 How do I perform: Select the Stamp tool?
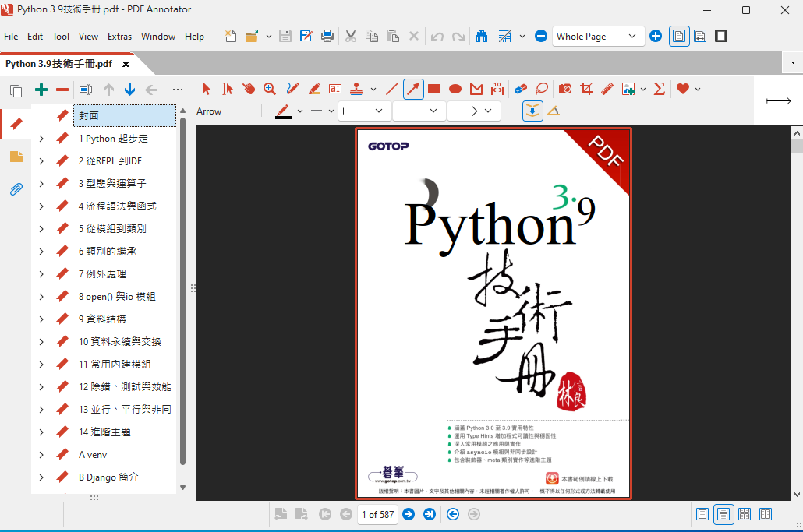(357, 89)
